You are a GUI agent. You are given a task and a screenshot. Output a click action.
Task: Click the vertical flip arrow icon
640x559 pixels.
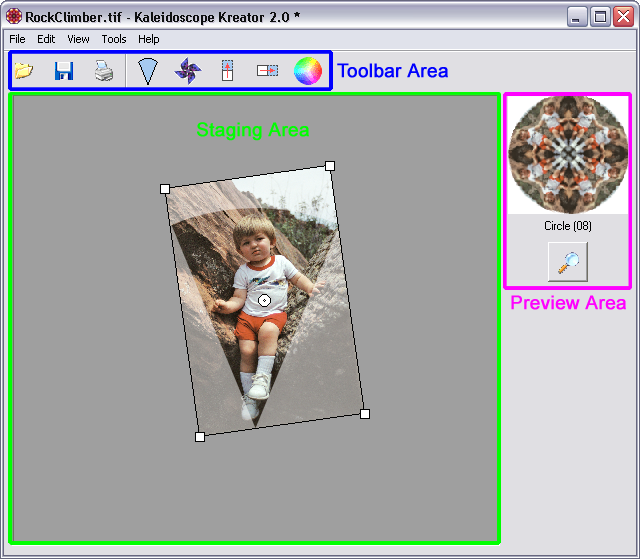click(x=227, y=71)
